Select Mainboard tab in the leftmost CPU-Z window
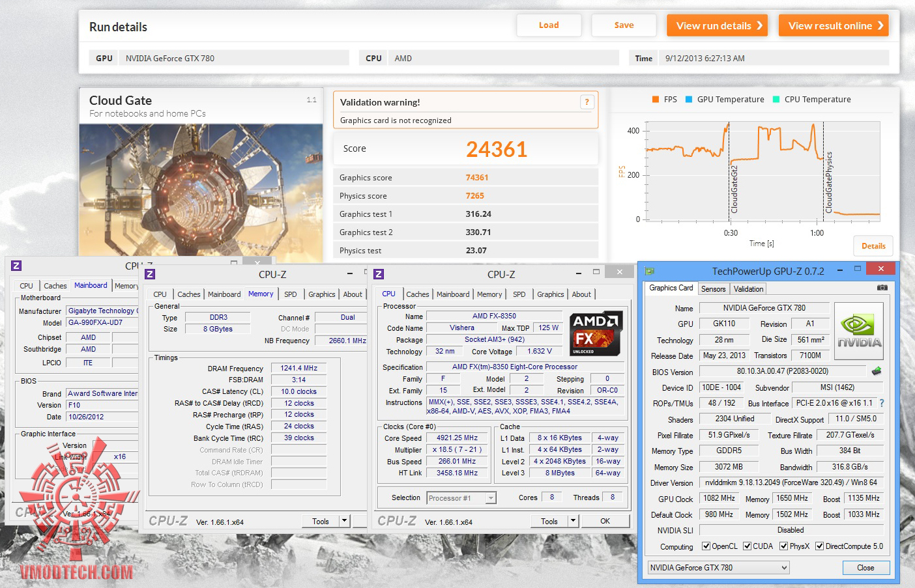Viewport: 915px width, 588px height. click(91, 285)
